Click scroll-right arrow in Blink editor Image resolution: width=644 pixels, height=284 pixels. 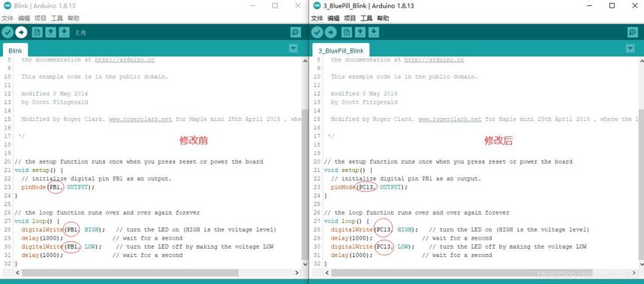(x=297, y=273)
